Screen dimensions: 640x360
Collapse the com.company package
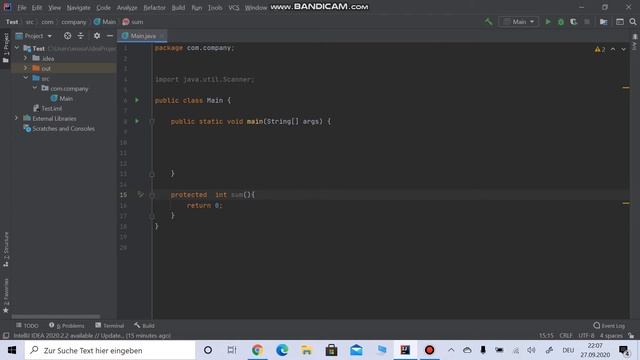click(x=35, y=88)
